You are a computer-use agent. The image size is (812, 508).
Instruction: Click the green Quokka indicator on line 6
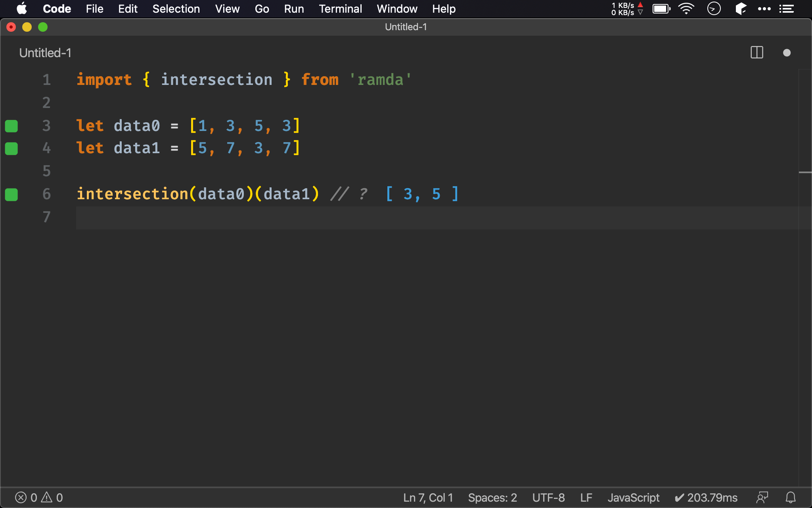pos(11,194)
